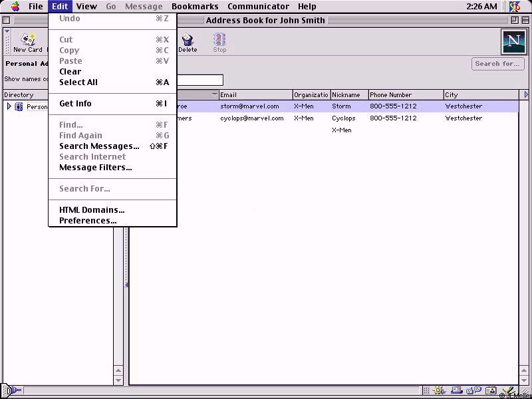Collapse the toolbar with its top-left arrow
The image size is (532, 399).
(7, 31)
